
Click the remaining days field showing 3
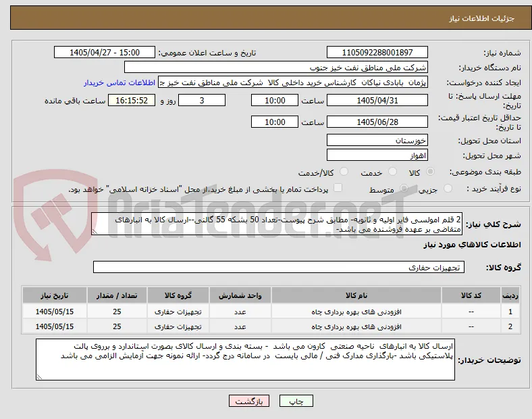pos(202,100)
